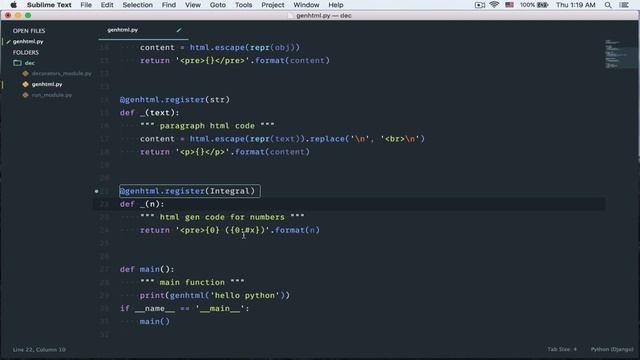Screen dimensions: 640x360
Task: Open the Apple menu
Action: (x=13, y=5)
